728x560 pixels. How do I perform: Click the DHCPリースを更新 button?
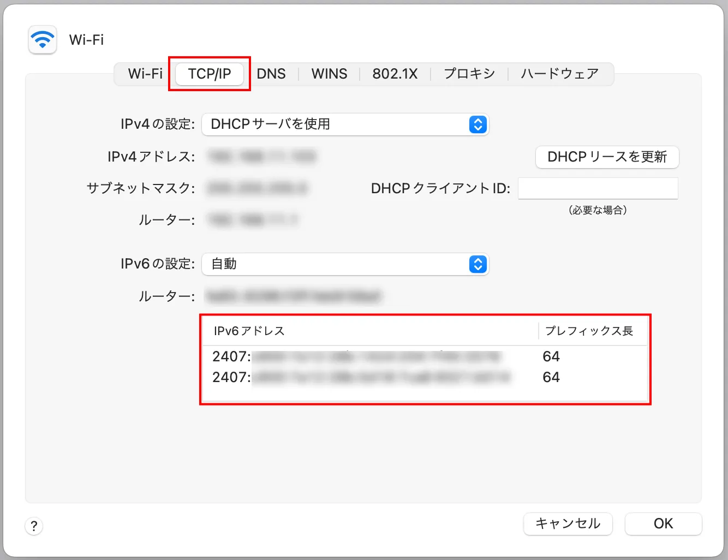point(607,157)
